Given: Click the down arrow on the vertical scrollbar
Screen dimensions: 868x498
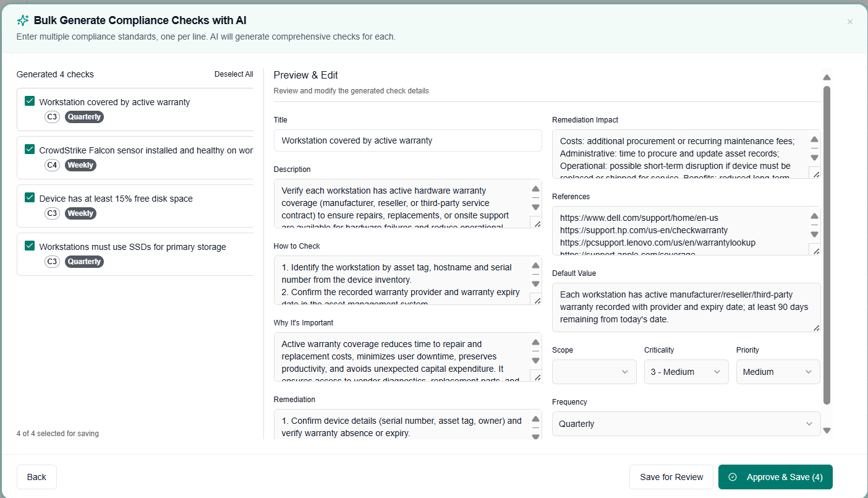Looking at the screenshot, I should (827, 430).
